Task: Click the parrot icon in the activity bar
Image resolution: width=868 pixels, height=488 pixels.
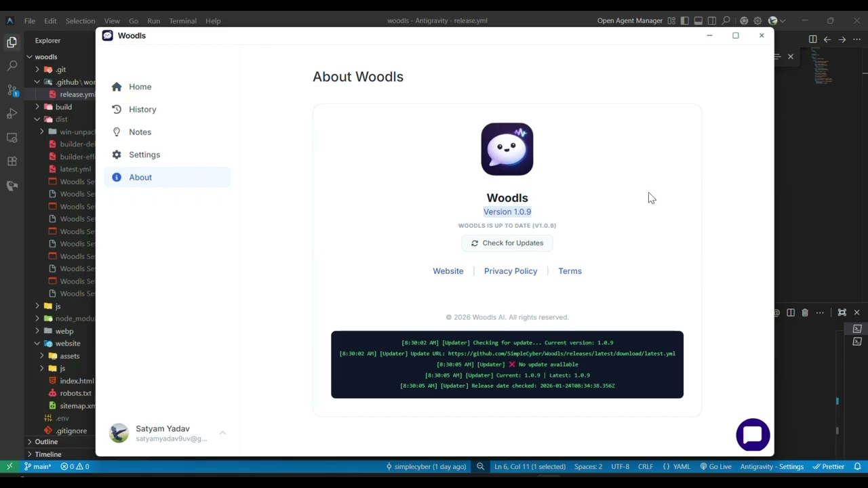Action: pyautogui.click(x=12, y=186)
